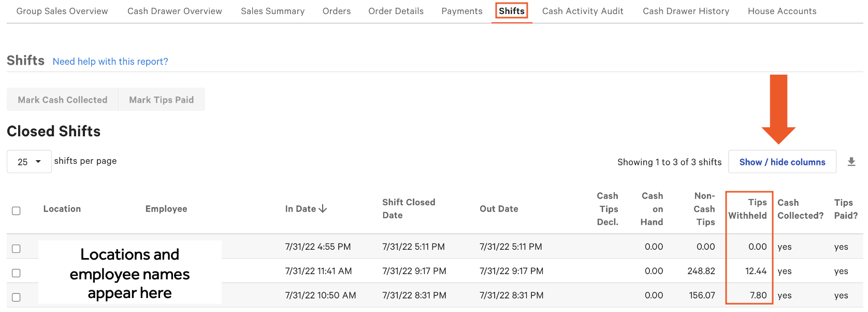Switch to Cash Drawer Overview tab
The height and width of the screenshot is (312, 868).
175,11
